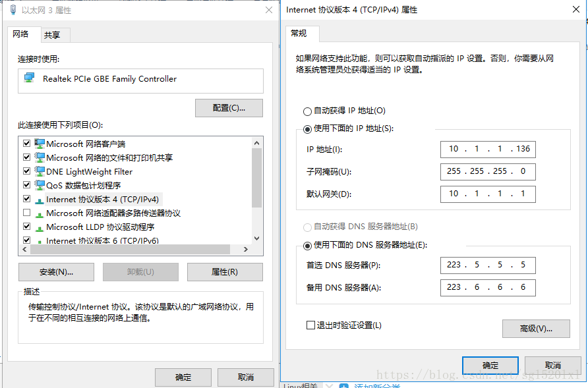
Task: Uncheck Microsoft 网络客户端 checkbox
Action: pyautogui.click(x=26, y=143)
